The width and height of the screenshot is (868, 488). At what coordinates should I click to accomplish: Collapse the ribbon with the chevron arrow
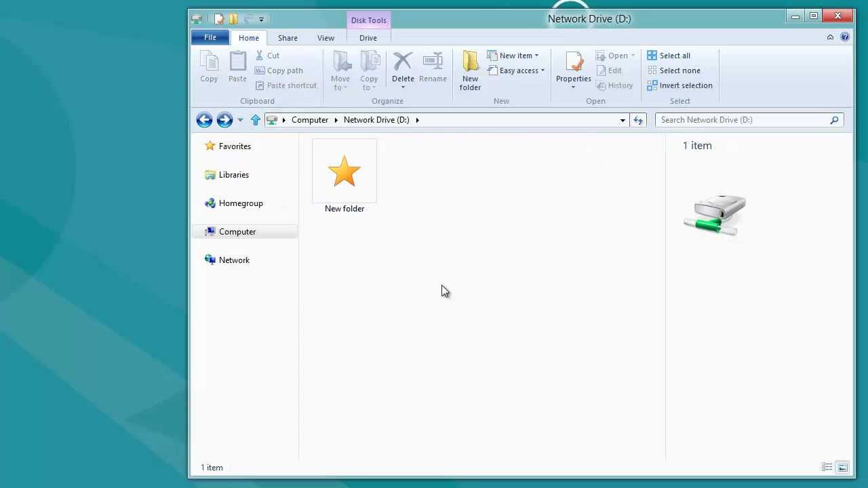[x=830, y=37]
